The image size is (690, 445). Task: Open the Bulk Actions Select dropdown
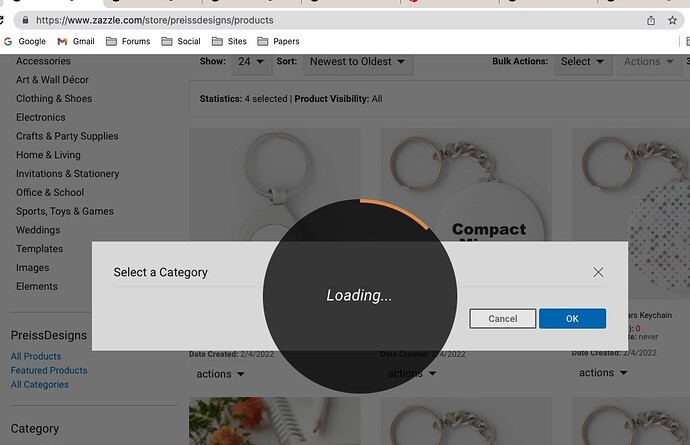583,62
